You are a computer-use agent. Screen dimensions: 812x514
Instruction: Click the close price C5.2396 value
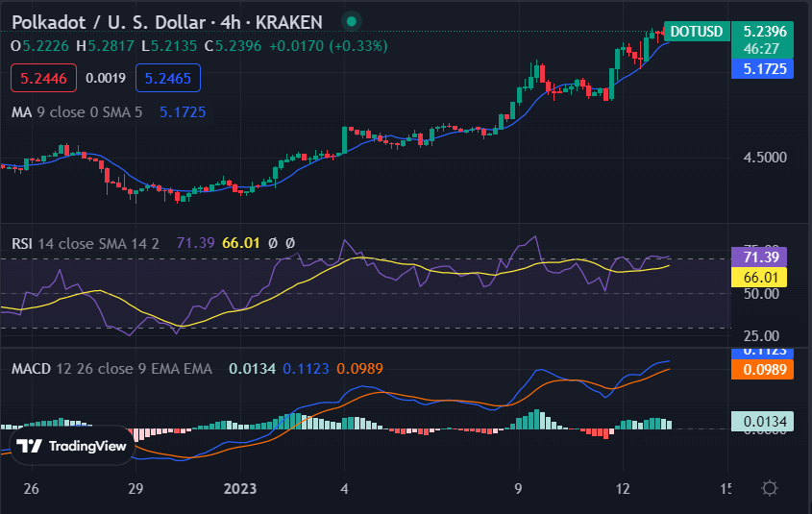tap(234, 46)
